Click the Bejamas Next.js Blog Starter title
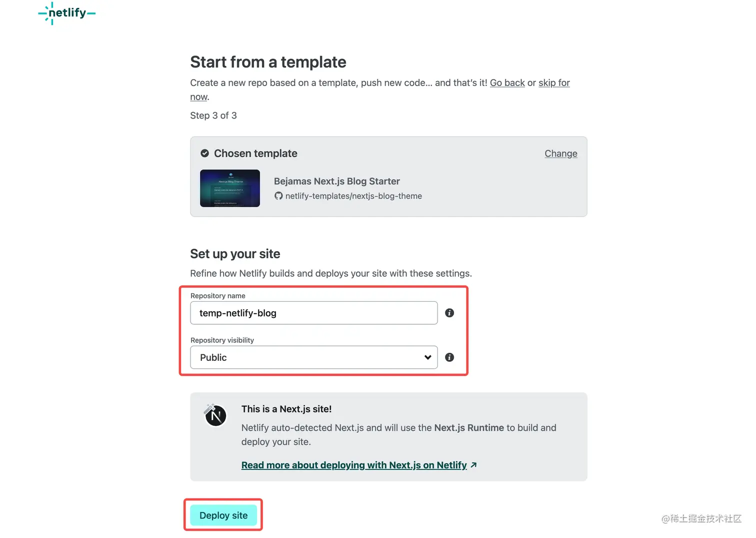The height and width of the screenshot is (538, 756). tap(337, 181)
